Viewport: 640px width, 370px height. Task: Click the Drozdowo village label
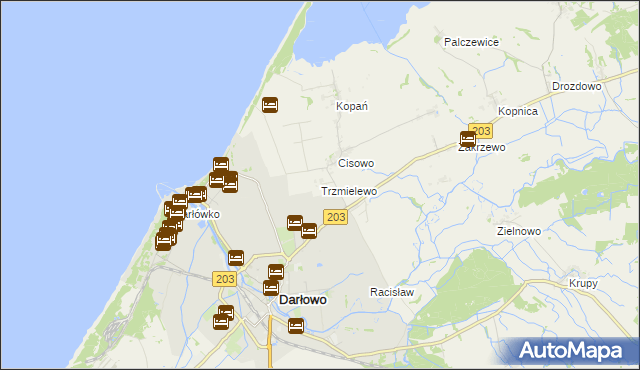[x=577, y=86]
